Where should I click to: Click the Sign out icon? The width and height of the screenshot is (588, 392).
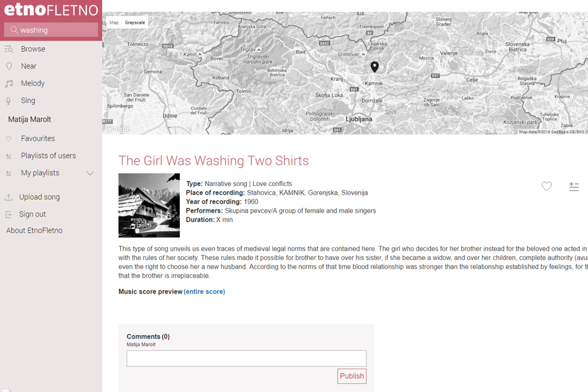[9, 214]
